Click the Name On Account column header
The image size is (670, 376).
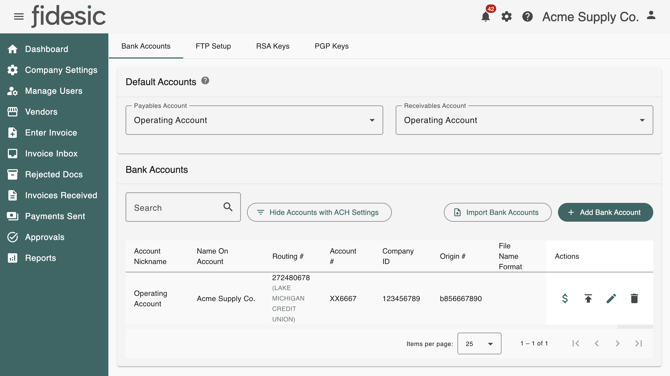212,256
